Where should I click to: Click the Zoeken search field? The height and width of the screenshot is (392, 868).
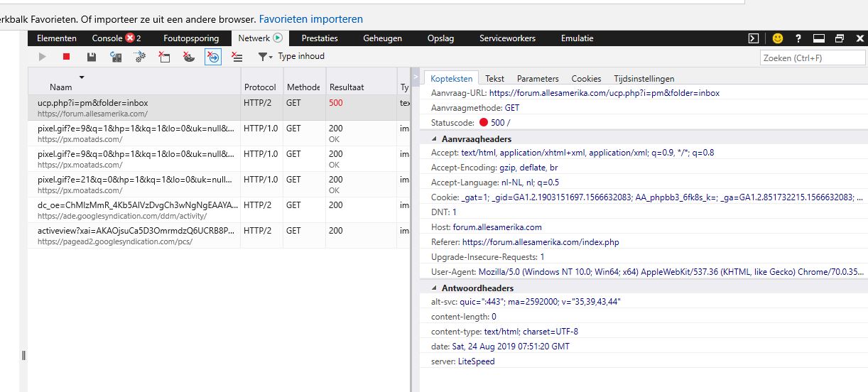click(812, 58)
